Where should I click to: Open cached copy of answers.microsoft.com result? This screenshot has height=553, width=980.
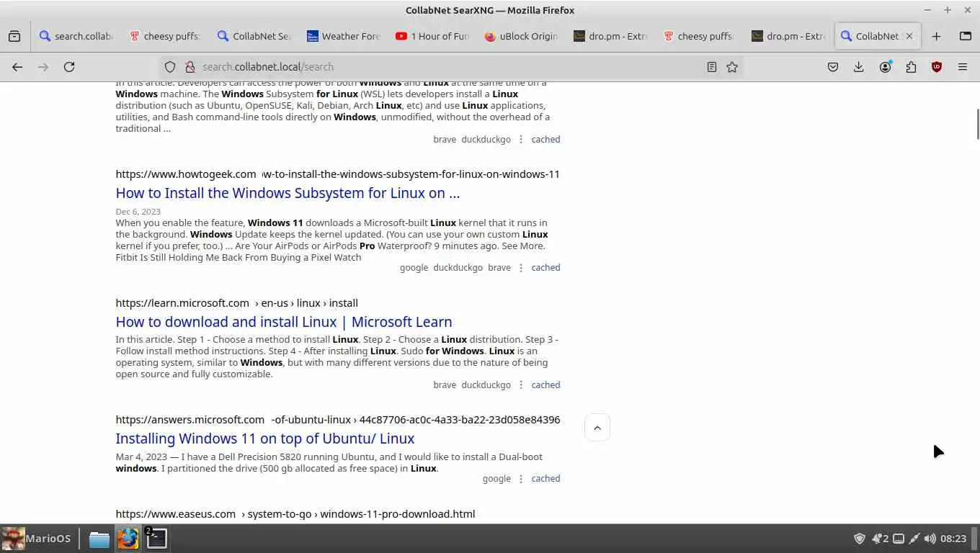[x=545, y=478]
